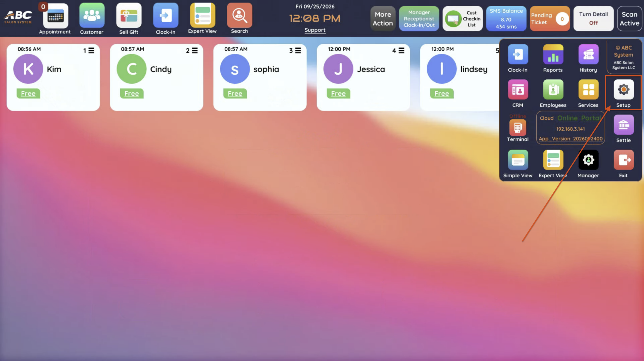Open the Setup gear icon

click(x=623, y=89)
